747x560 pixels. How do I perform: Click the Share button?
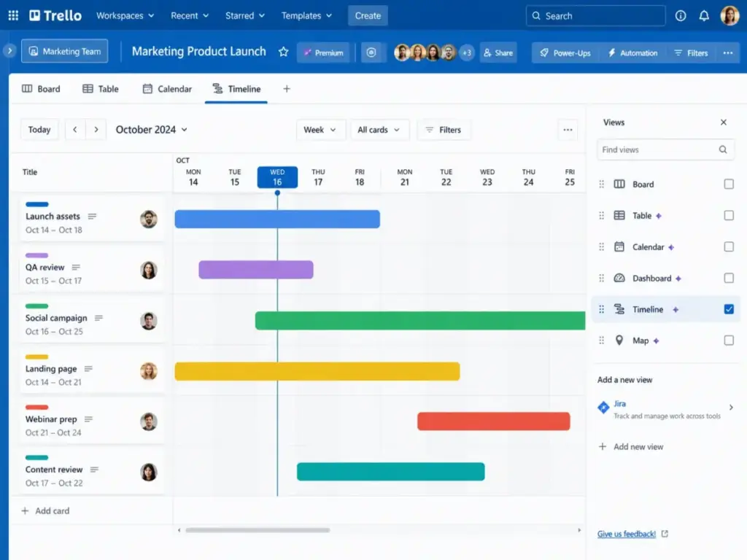coord(498,52)
